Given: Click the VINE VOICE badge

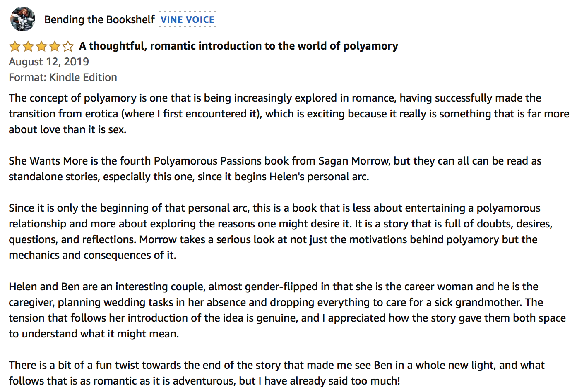Looking at the screenshot, I should click(188, 19).
